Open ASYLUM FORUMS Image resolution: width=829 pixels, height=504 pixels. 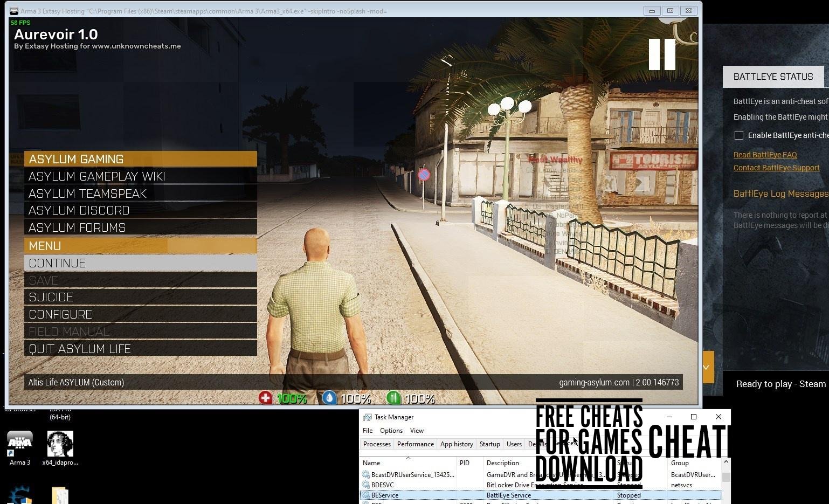pos(140,227)
